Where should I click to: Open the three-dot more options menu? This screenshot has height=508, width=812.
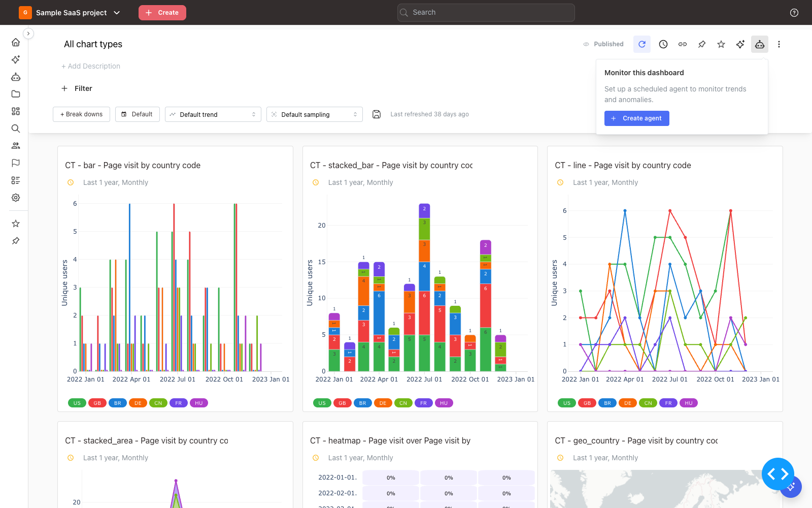coord(779,44)
